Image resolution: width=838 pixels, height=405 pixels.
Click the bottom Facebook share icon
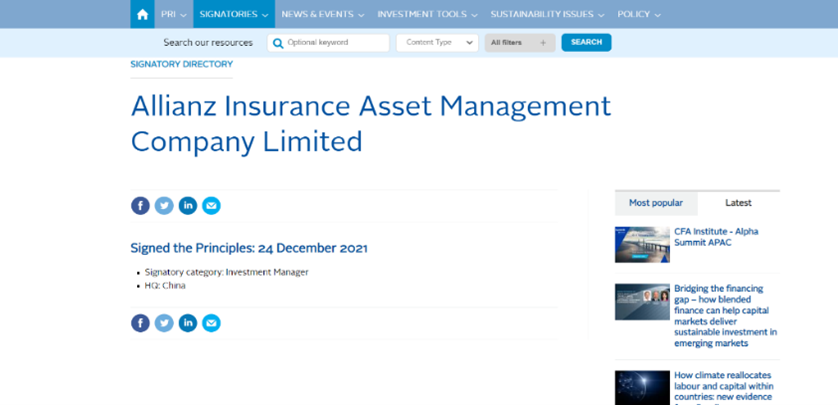pyautogui.click(x=140, y=323)
